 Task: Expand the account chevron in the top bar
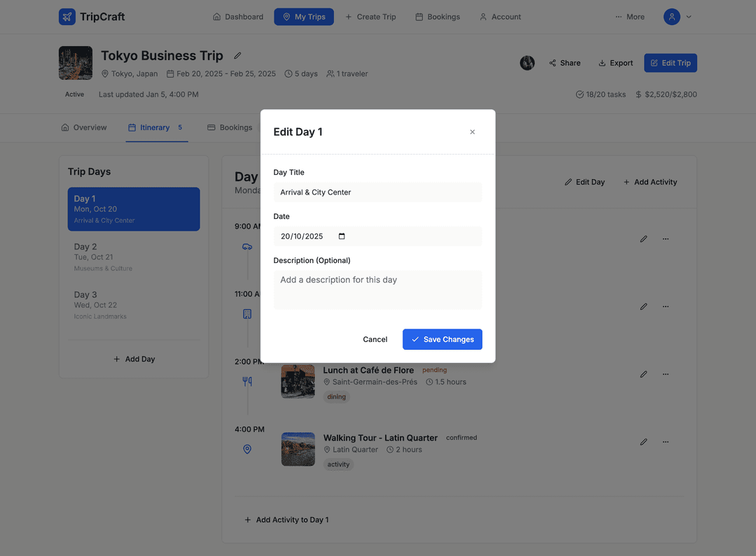689,16
